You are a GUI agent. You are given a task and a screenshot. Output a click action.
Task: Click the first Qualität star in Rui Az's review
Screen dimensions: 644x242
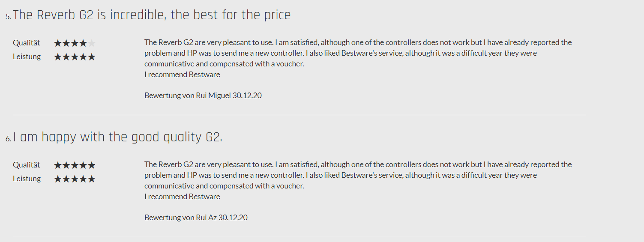point(58,165)
